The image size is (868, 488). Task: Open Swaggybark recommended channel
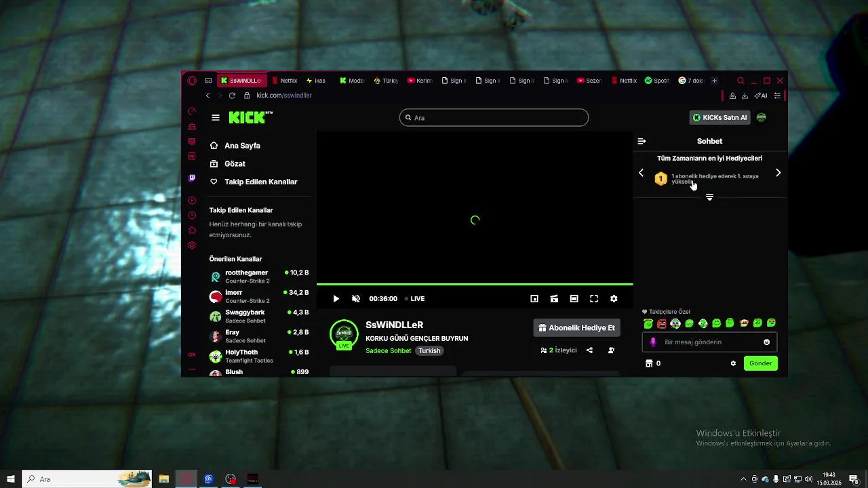[x=259, y=317]
